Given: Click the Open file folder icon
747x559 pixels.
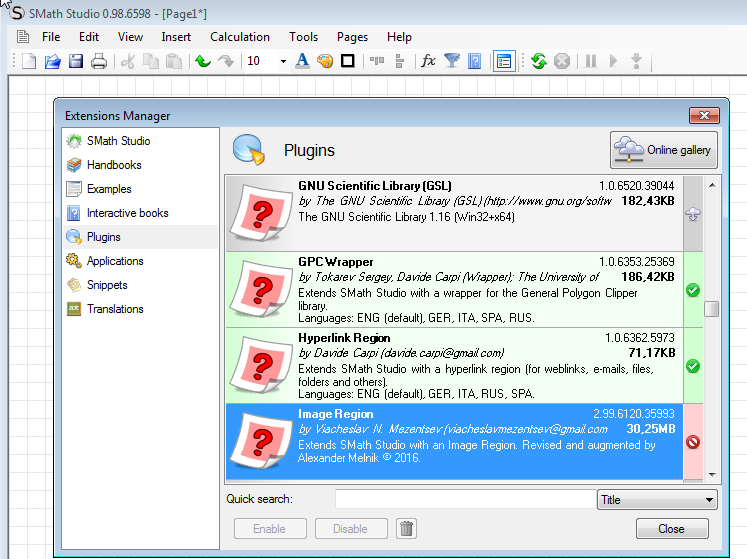Looking at the screenshot, I should click(x=53, y=62).
